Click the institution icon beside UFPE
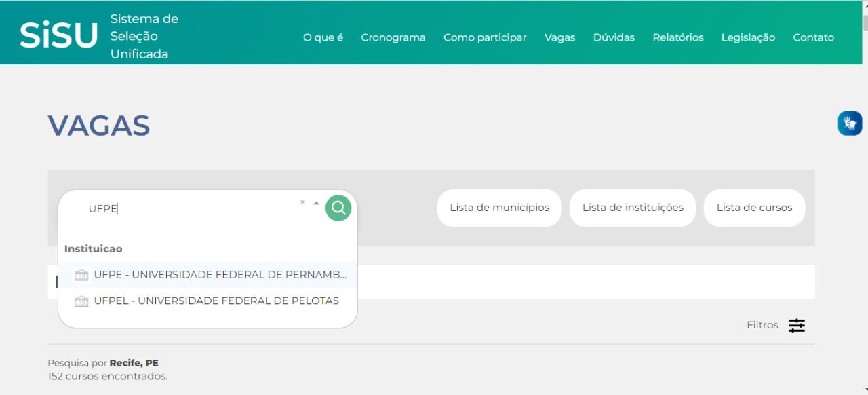Screen dimensions: 868x395 click(x=81, y=275)
